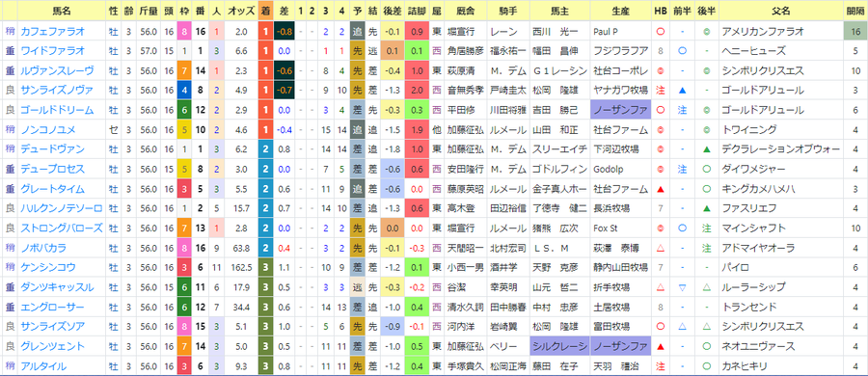
Task: Sort by the 馬主 column header
Action: (x=558, y=11)
